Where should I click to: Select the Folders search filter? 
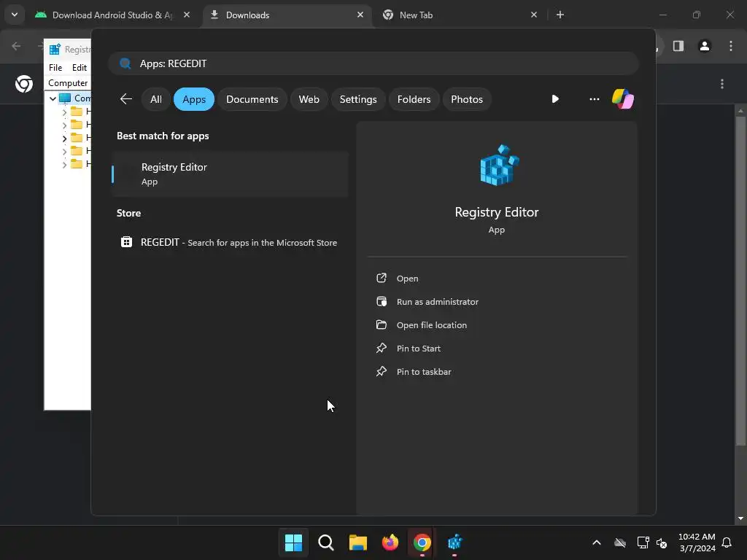coord(414,99)
